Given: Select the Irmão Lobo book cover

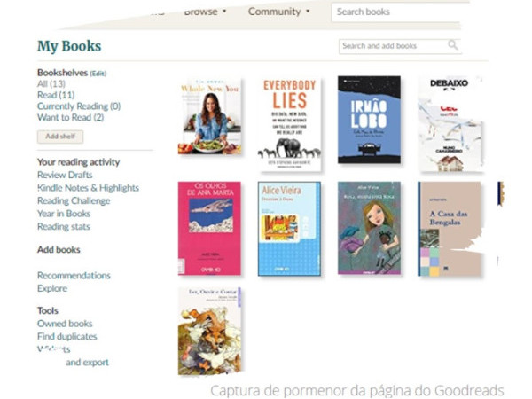Looking at the screenshot, I should coord(369,120).
